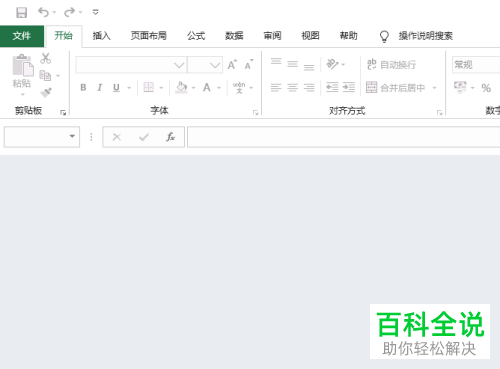
Task: Click the Cancel X formula button
Action: click(x=117, y=137)
